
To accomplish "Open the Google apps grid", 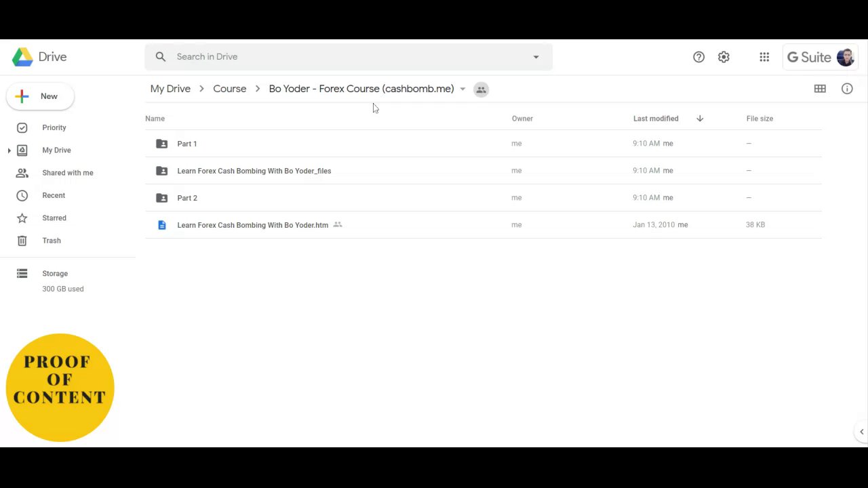I will point(764,57).
